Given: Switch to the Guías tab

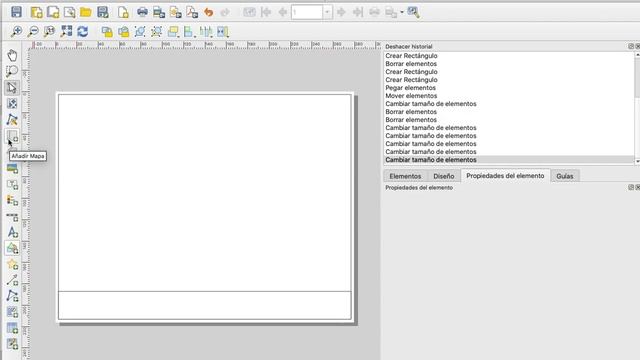Looking at the screenshot, I should [565, 176].
